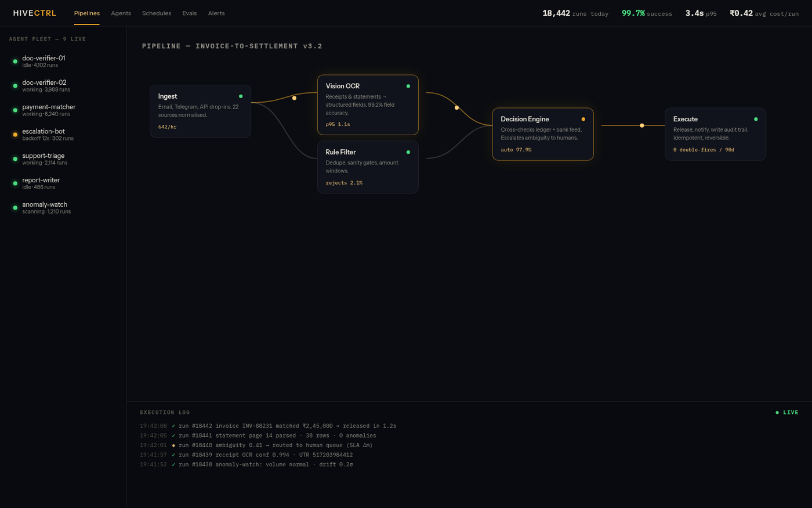Click the 'auto 97.9%' metric
The width and height of the screenshot is (812, 508).
516,150
